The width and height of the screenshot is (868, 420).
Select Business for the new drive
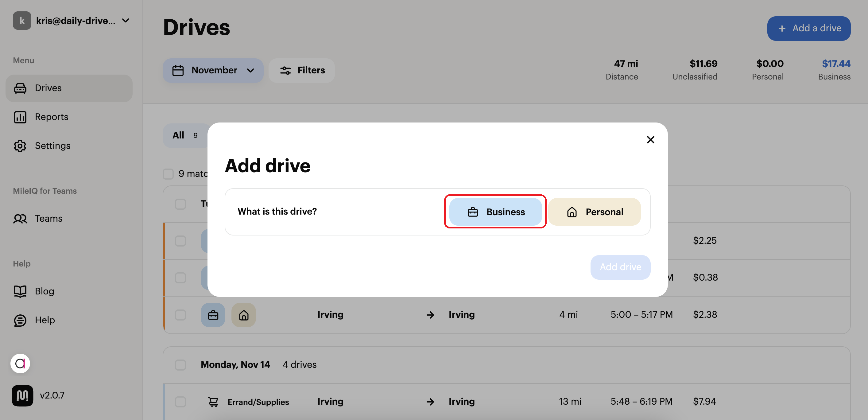point(495,212)
